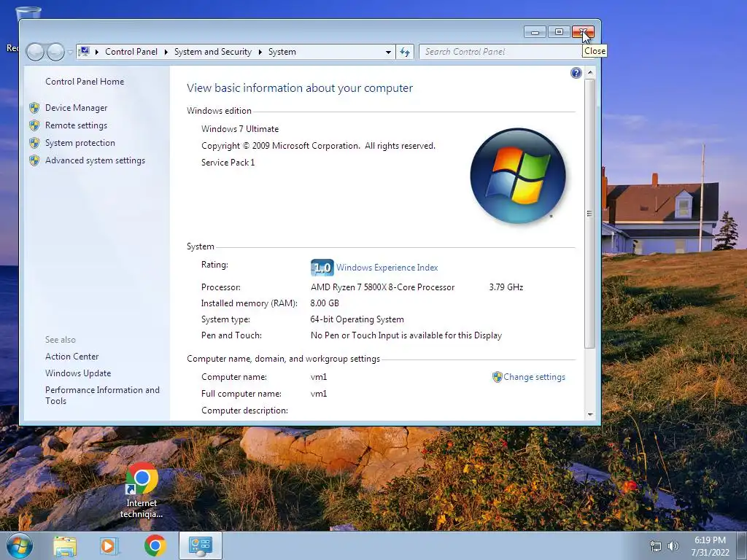This screenshot has width=747, height=560.
Task: Click 'AMD Ryzen 7 5800X 8-Core Processor' text
Action: pyautogui.click(x=382, y=287)
